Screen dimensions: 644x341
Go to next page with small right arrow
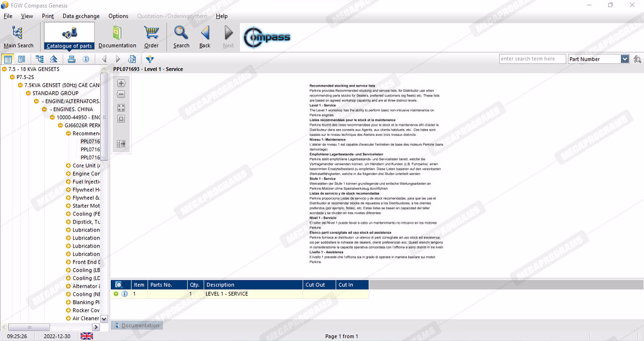click(x=118, y=59)
